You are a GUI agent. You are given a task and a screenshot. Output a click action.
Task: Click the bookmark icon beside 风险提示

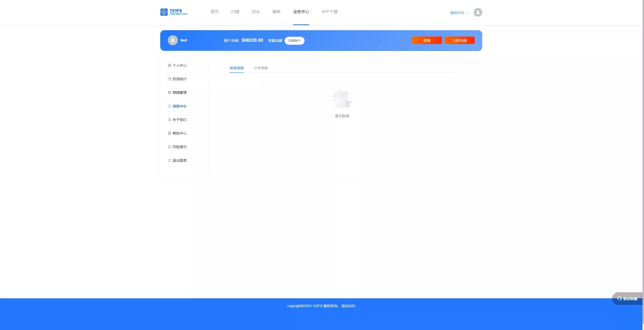tap(170, 147)
